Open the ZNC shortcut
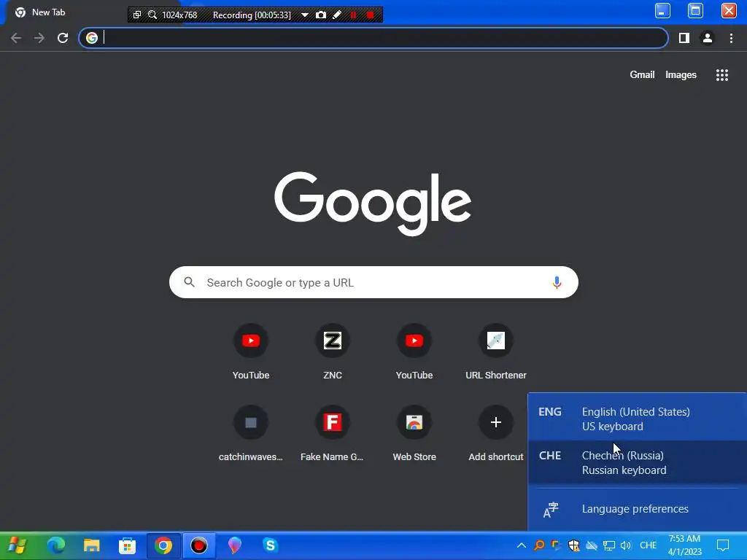The height and width of the screenshot is (560, 747). [x=332, y=351]
